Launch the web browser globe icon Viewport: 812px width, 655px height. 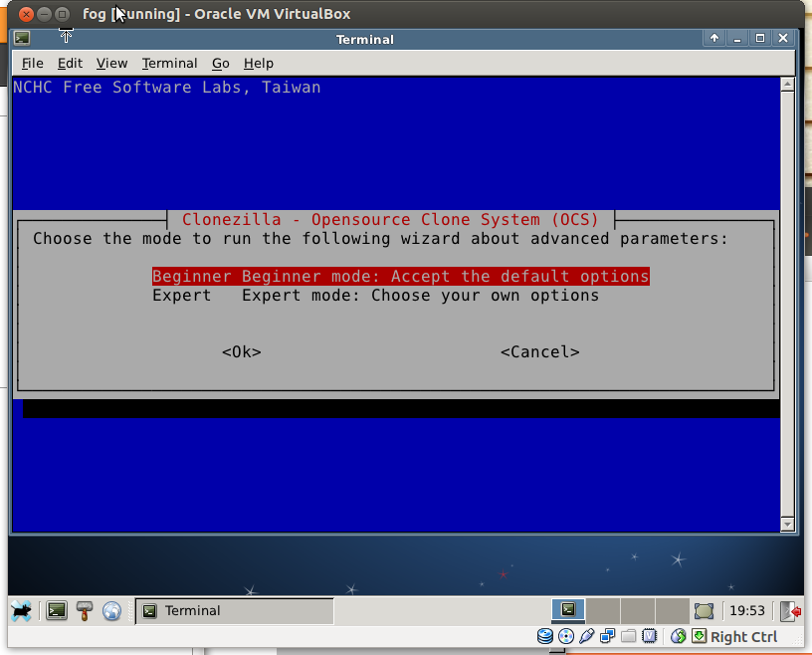pos(111,610)
